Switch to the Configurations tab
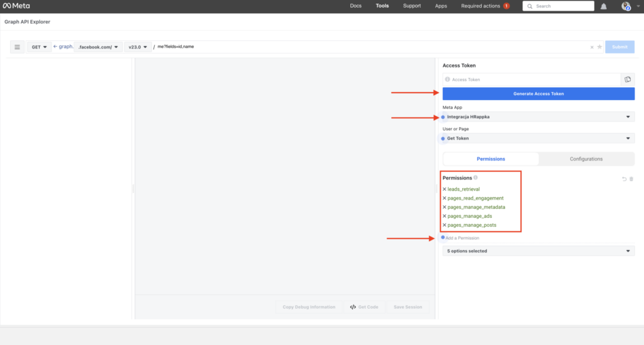 click(x=586, y=159)
